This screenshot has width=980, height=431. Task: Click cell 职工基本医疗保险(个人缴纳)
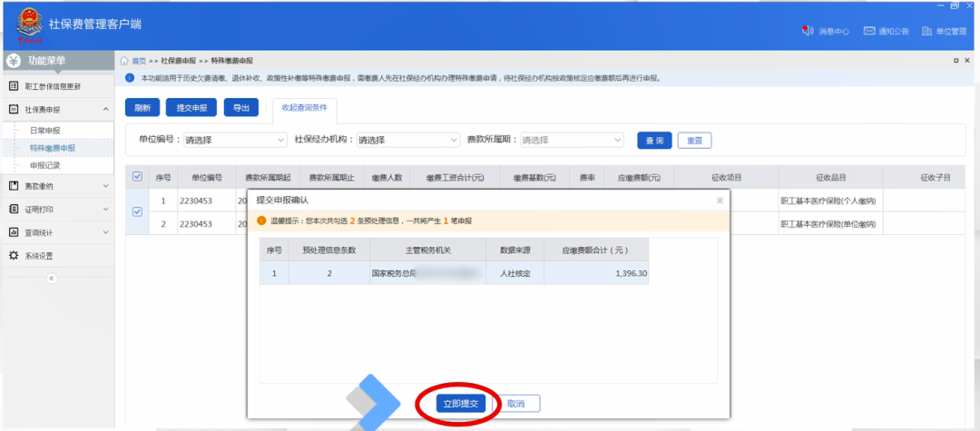pos(828,201)
